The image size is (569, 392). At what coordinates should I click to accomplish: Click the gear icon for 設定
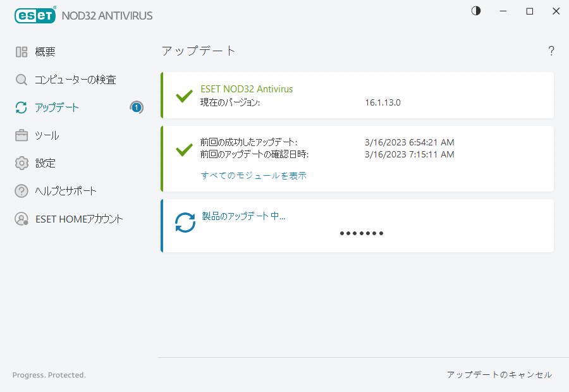21,162
